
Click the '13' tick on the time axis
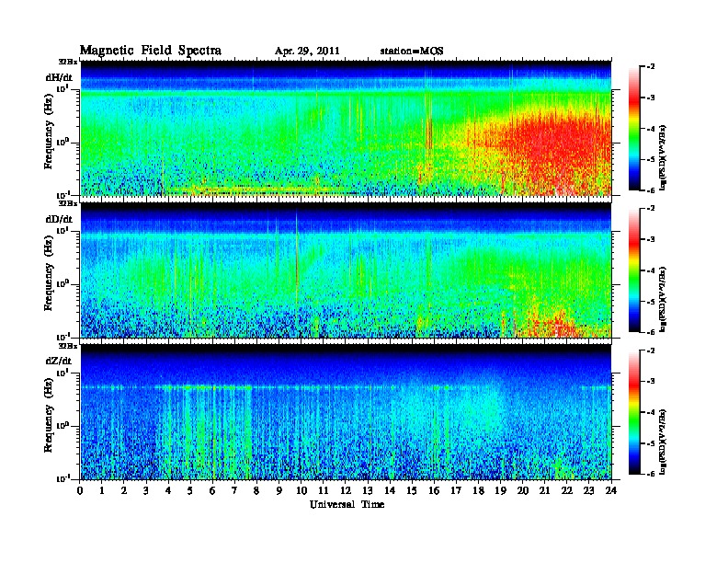368,490
